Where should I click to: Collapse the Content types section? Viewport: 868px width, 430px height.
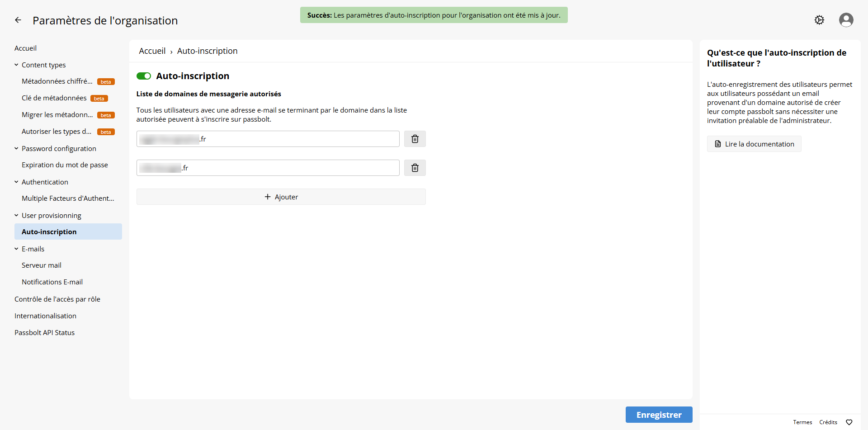pos(16,65)
